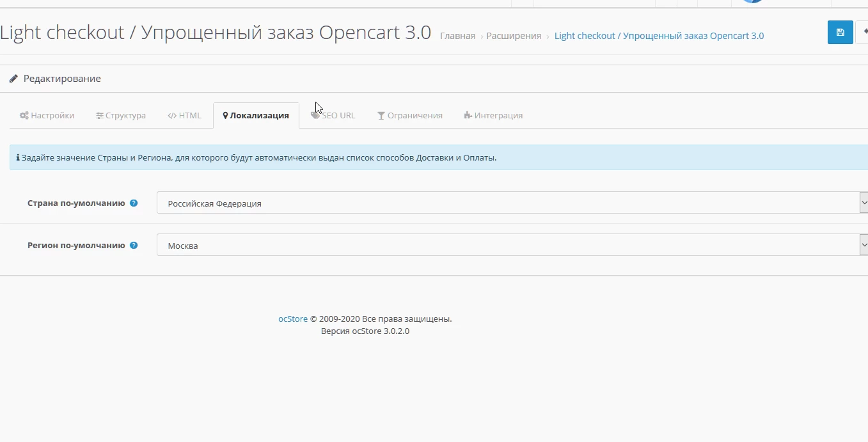Open the Расширения breadcrumb link
This screenshot has width=868, height=442.
point(514,36)
